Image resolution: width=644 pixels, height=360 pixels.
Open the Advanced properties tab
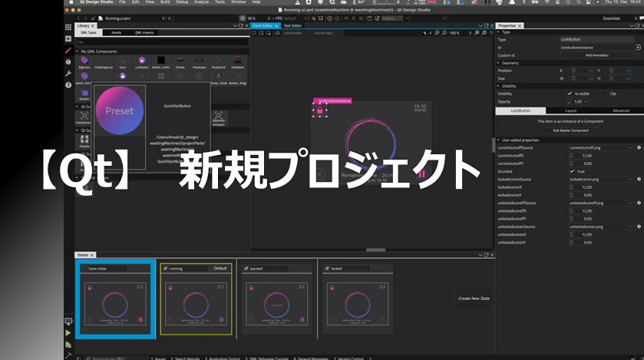(621, 111)
